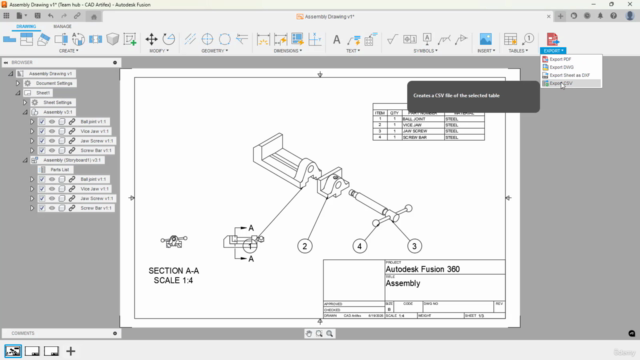Image resolution: width=640 pixels, height=360 pixels.
Task: Toggle Ball joint v1:1 checkbox under Assembly v3:1
Action: 42,122
